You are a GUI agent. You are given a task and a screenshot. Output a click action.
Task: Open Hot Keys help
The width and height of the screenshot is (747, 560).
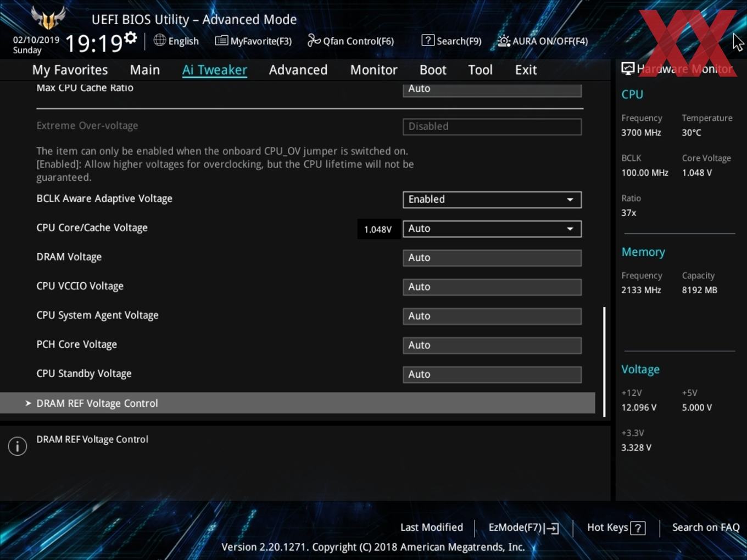[616, 528]
